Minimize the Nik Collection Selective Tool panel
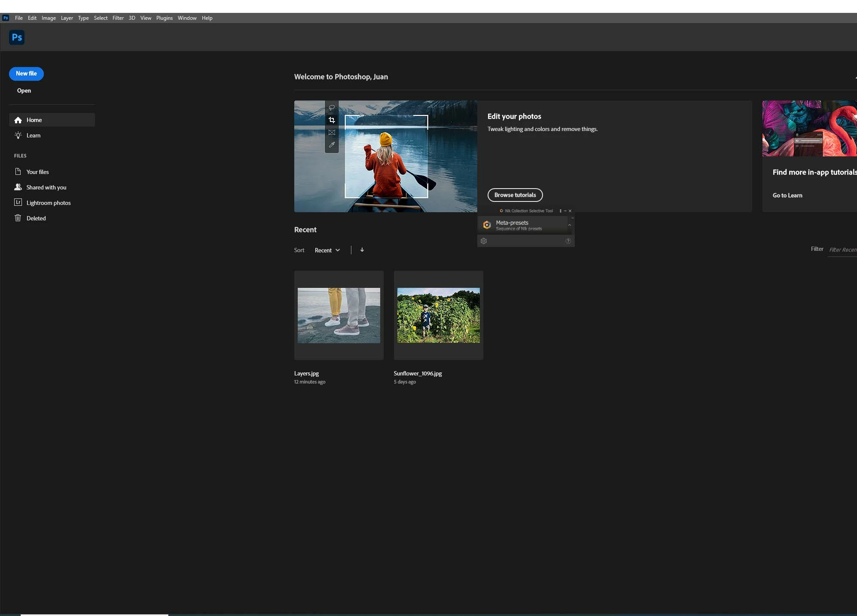This screenshot has width=857, height=616. (565, 211)
